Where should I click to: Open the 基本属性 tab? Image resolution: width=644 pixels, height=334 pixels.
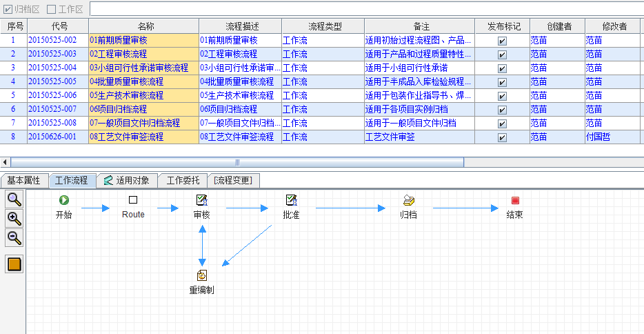pyautogui.click(x=24, y=180)
